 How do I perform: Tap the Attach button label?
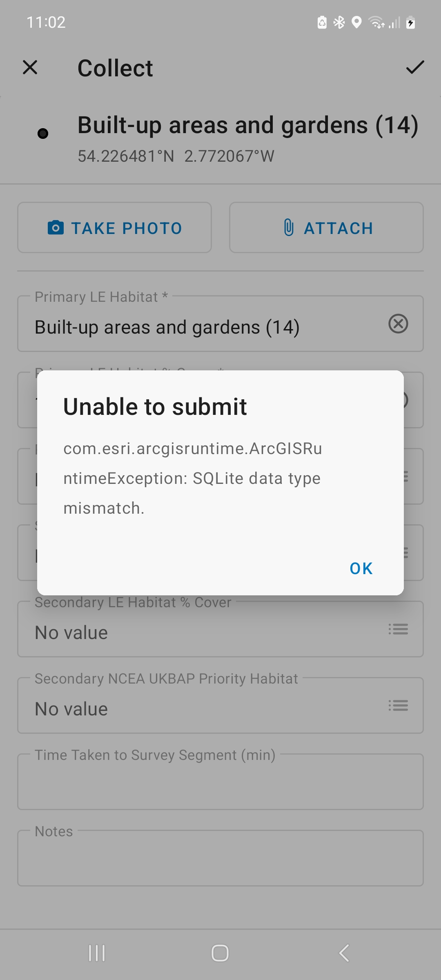tap(339, 228)
